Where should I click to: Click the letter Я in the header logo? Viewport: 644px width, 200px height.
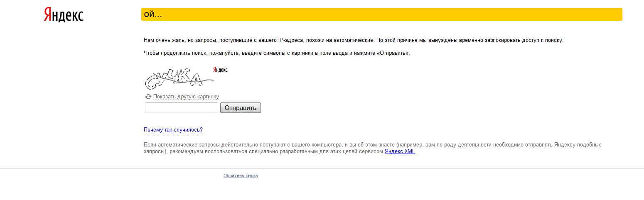pos(48,15)
